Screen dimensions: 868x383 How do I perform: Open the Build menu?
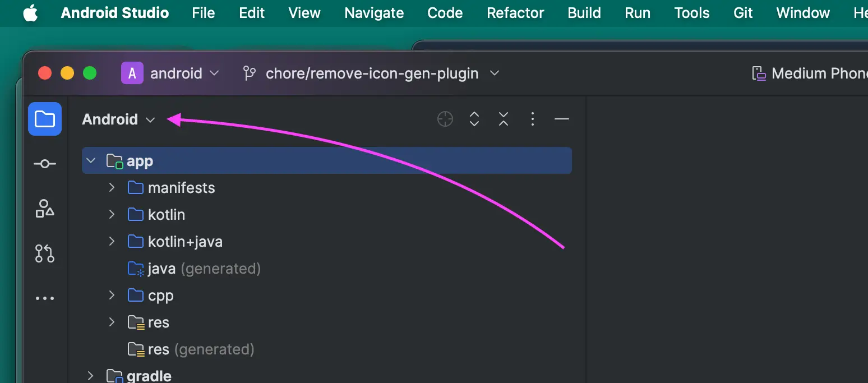point(584,13)
